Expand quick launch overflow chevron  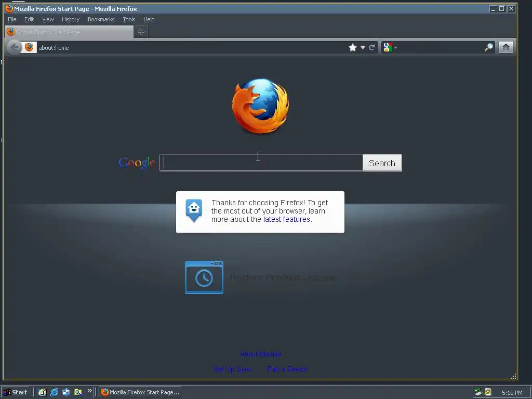click(x=89, y=391)
